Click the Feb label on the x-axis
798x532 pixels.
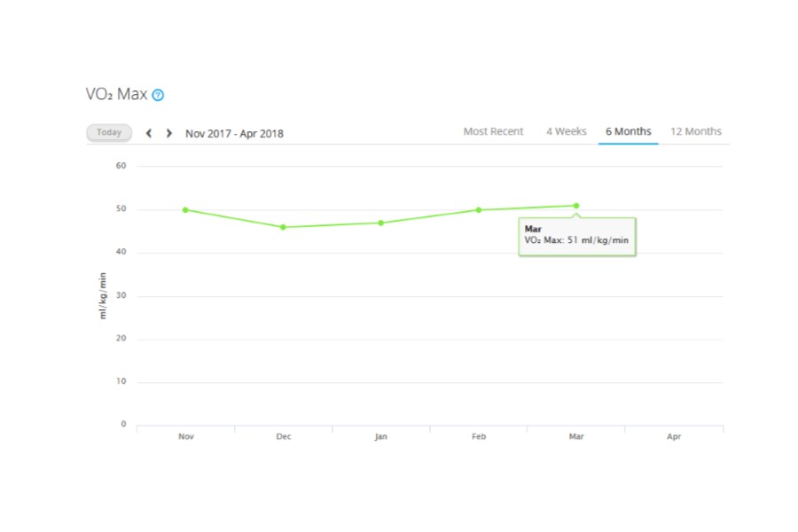coord(479,437)
